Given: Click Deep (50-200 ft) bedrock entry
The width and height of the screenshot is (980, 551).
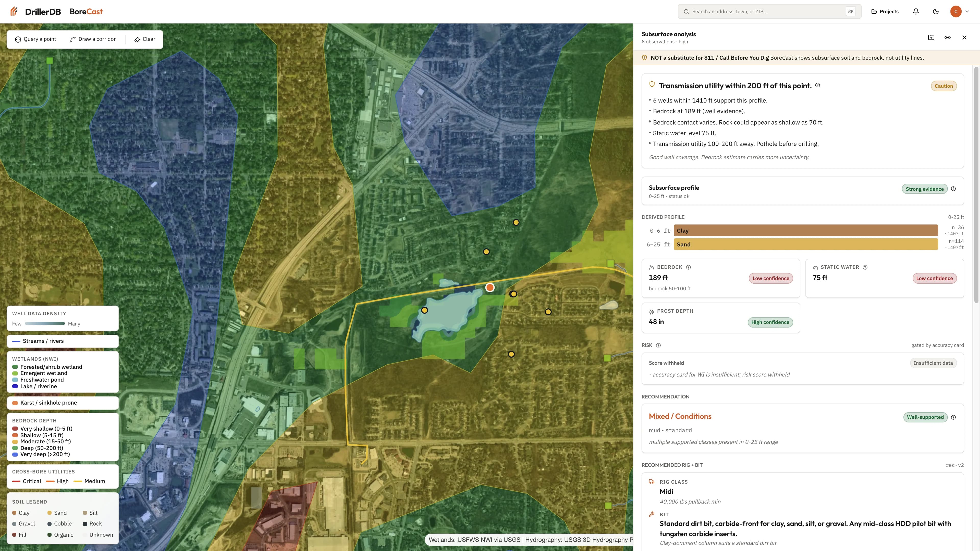Looking at the screenshot, I should pyautogui.click(x=38, y=448).
